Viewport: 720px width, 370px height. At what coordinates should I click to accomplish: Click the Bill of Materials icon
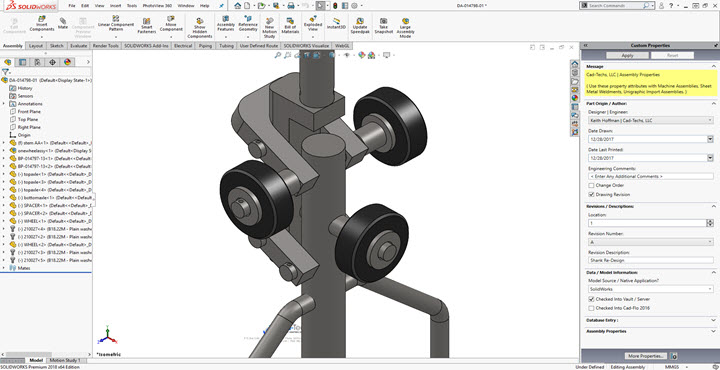pos(290,26)
